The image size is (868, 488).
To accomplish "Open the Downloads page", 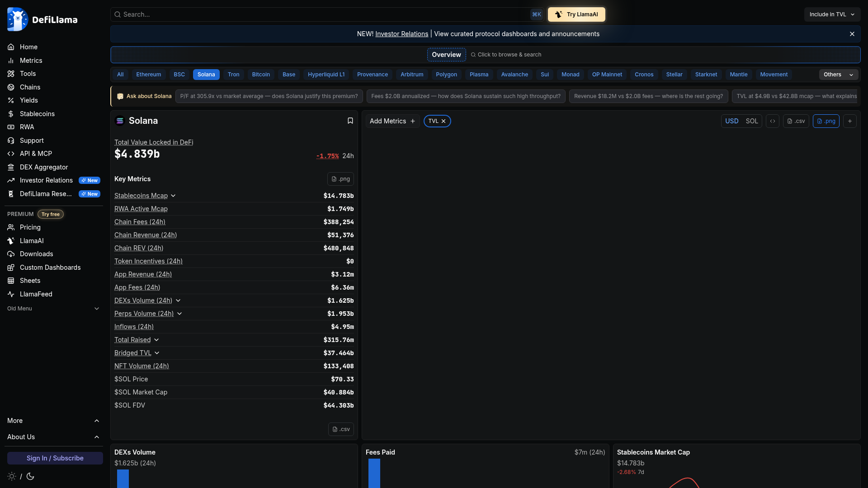I will (x=36, y=254).
